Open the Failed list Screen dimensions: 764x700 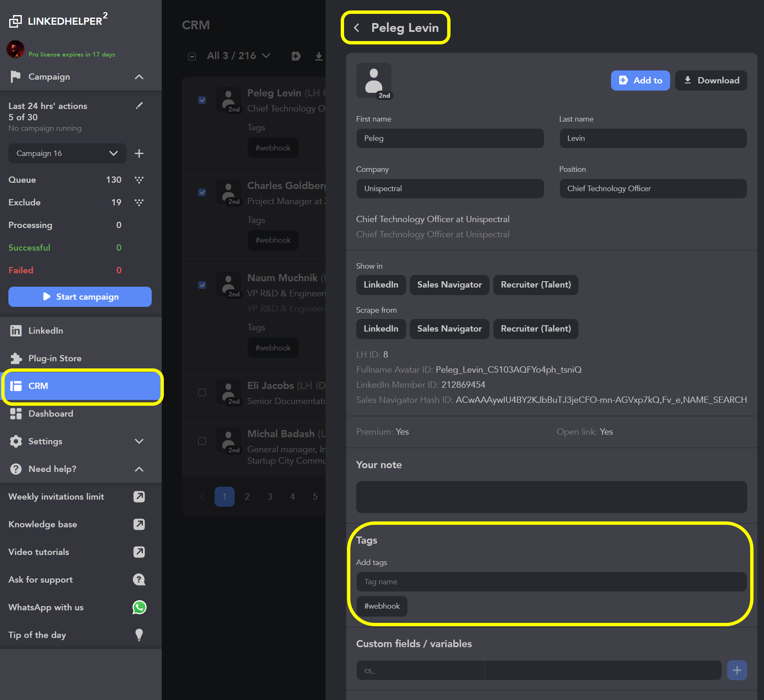coord(65,270)
